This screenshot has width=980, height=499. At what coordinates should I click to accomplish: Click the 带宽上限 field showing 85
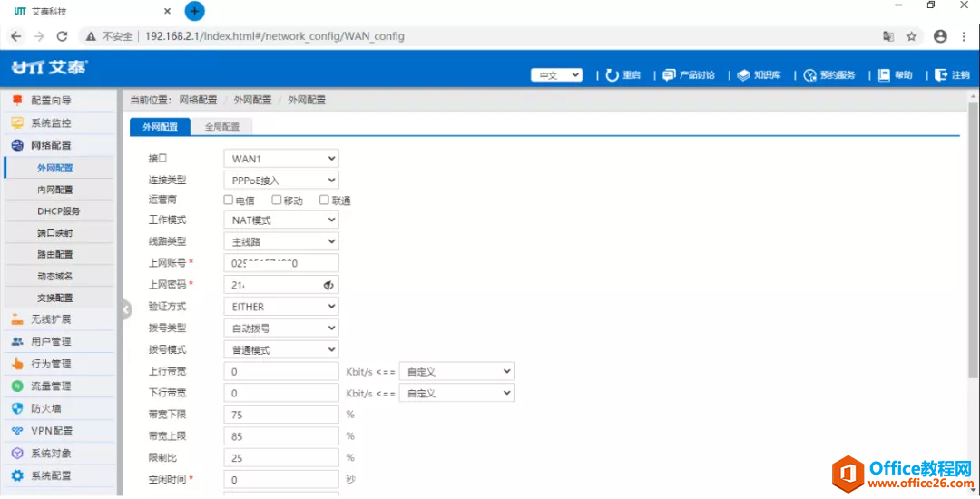pos(281,435)
